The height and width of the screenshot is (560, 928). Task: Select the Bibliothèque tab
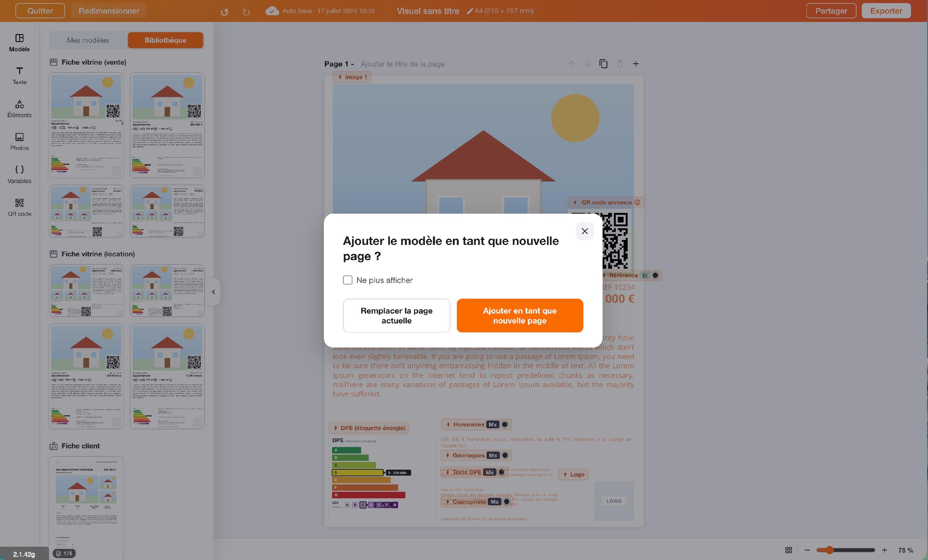pyautogui.click(x=165, y=40)
